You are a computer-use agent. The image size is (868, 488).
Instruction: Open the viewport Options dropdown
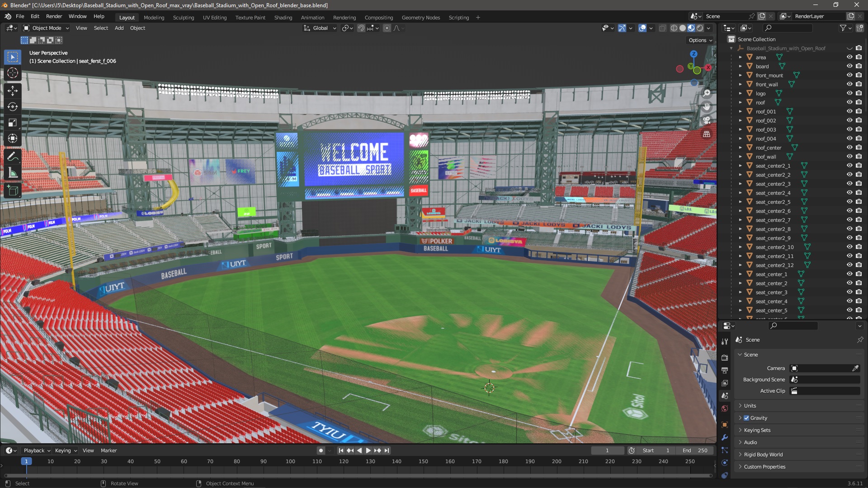tap(700, 40)
